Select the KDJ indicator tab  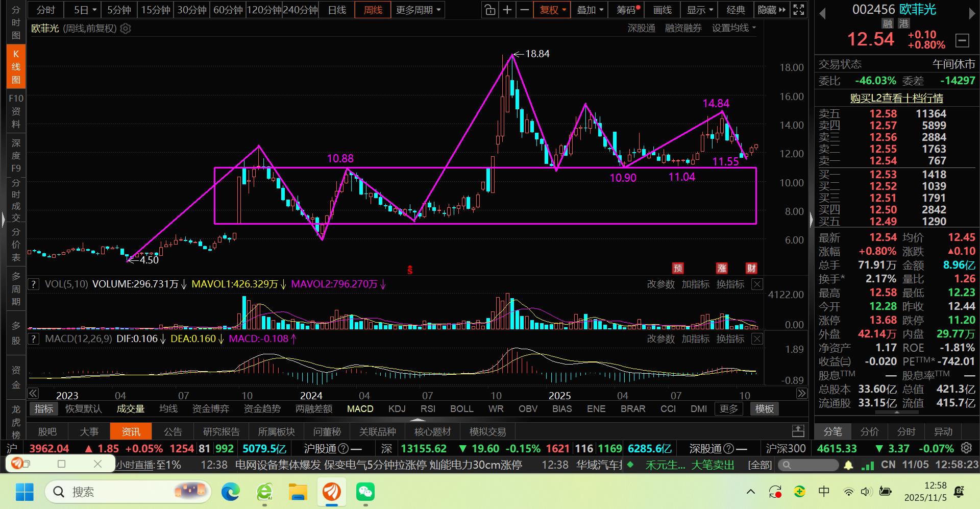[x=397, y=409]
